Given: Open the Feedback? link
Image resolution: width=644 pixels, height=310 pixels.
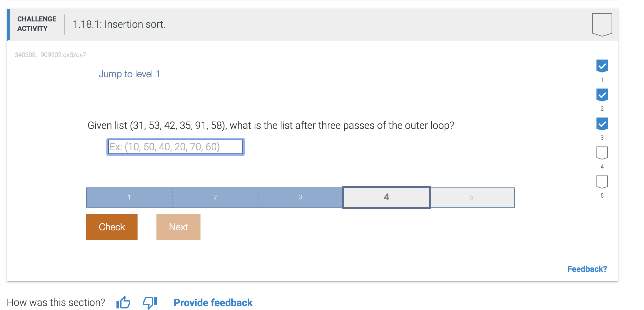Looking at the screenshot, I should [587, 269].
